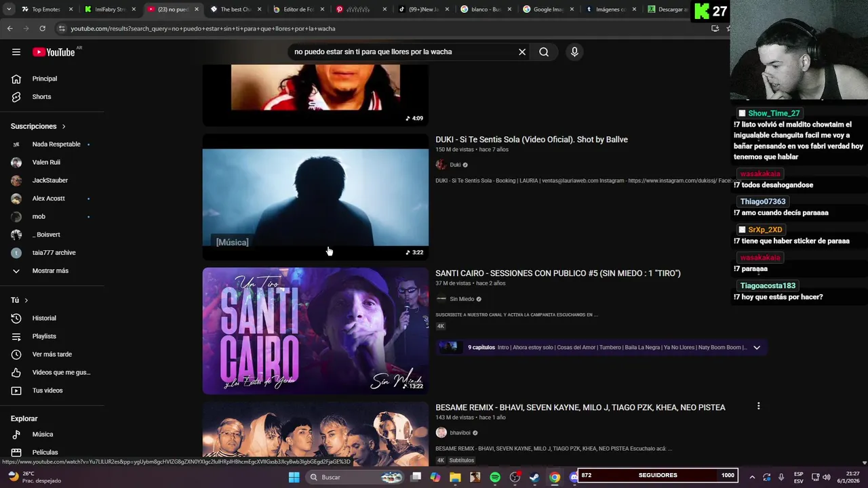Open Copilot from the taskbar
This screenshot has width=868, height=488.
435,477
